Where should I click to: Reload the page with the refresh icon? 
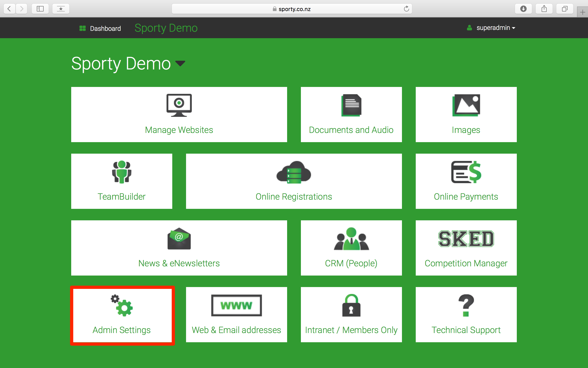[406, 9]
